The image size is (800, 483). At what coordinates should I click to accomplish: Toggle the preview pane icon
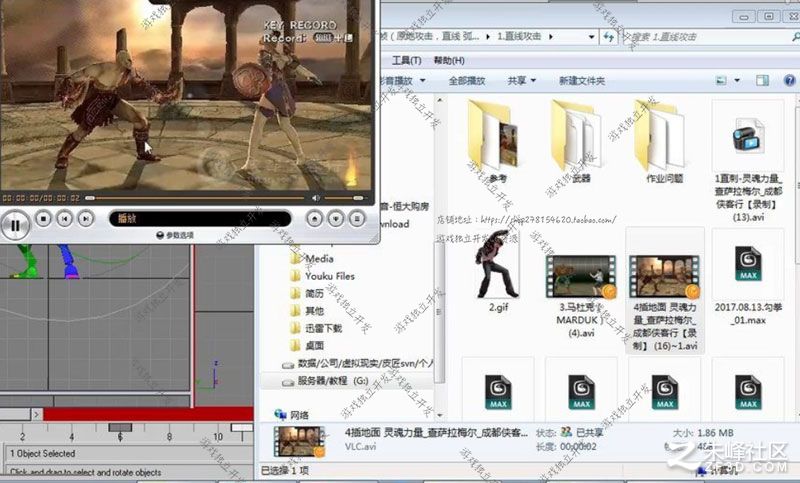point(762,80)
